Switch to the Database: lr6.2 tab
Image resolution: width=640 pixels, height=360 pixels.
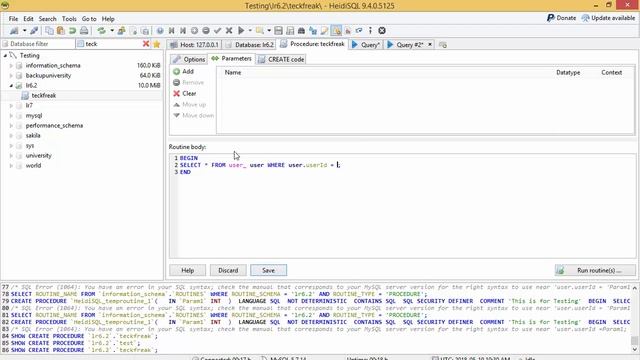click(x=249, y=44)
